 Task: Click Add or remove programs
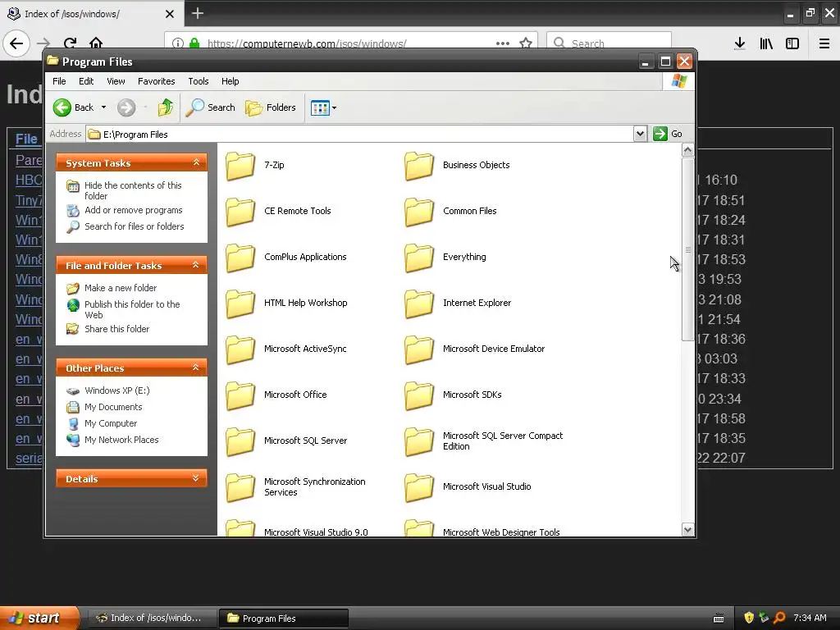pos(134,210)
